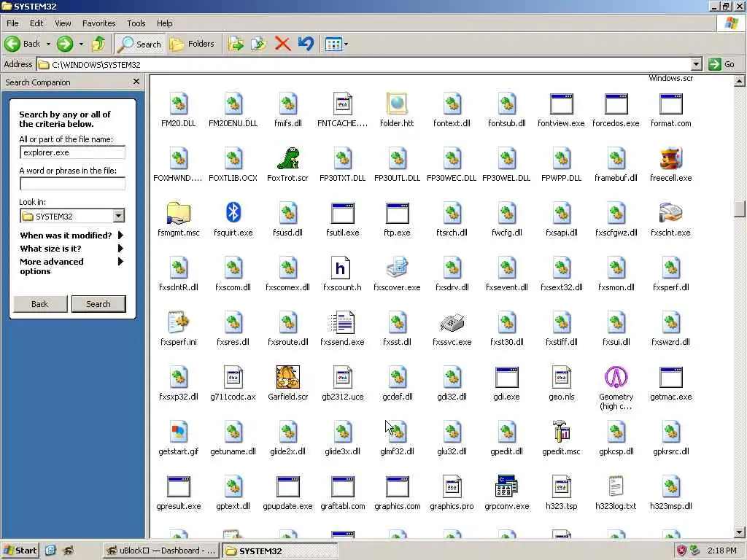Image resolution: width=747 pixels, height=560 pixels.
Task: Click the green Forward arrow button
Action: click(65, 44)
